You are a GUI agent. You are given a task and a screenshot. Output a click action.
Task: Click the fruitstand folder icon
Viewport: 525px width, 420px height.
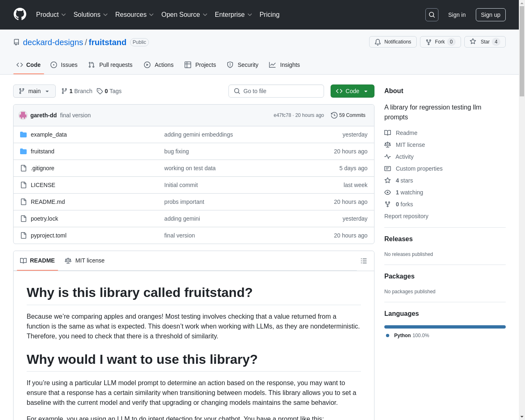tap(23, 151)
